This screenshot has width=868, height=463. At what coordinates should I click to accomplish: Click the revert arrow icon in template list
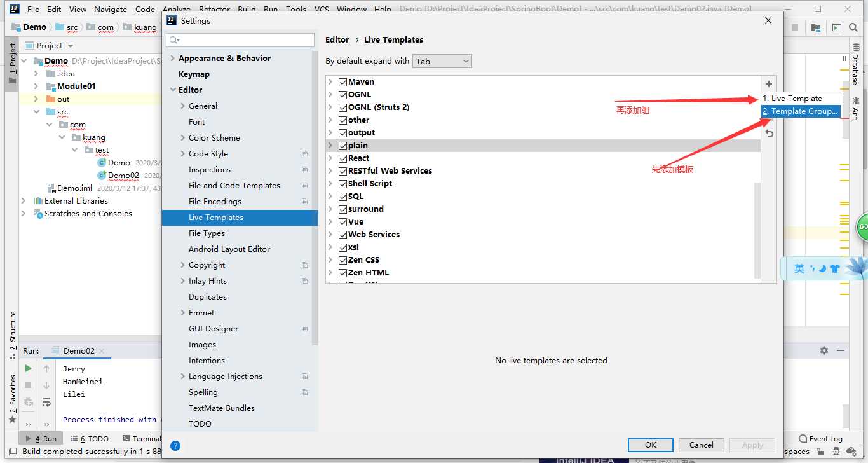(769, 134)
